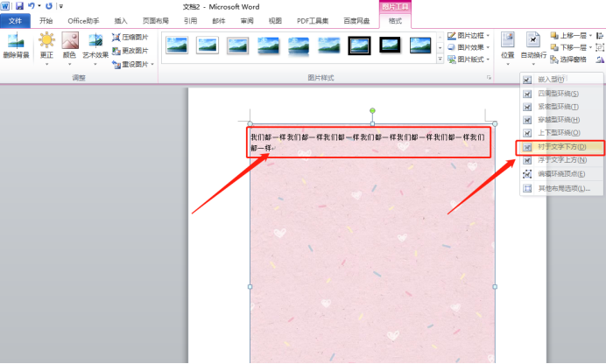
Task: Click the Undo icon in quick access toolbar
Action: [x=32, y=6]
